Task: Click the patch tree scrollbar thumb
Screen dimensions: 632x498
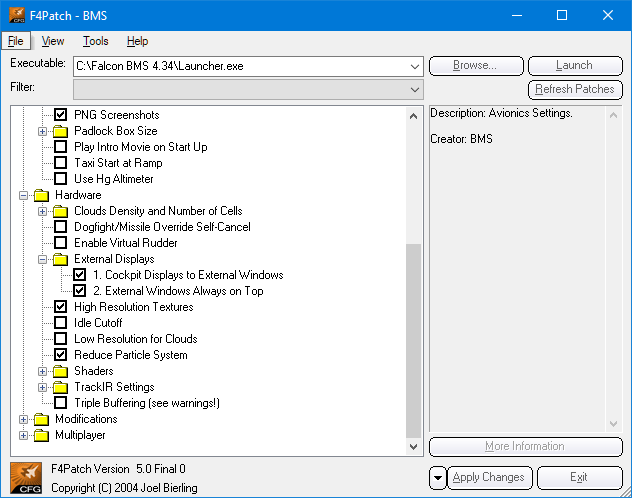Action: 413,341
